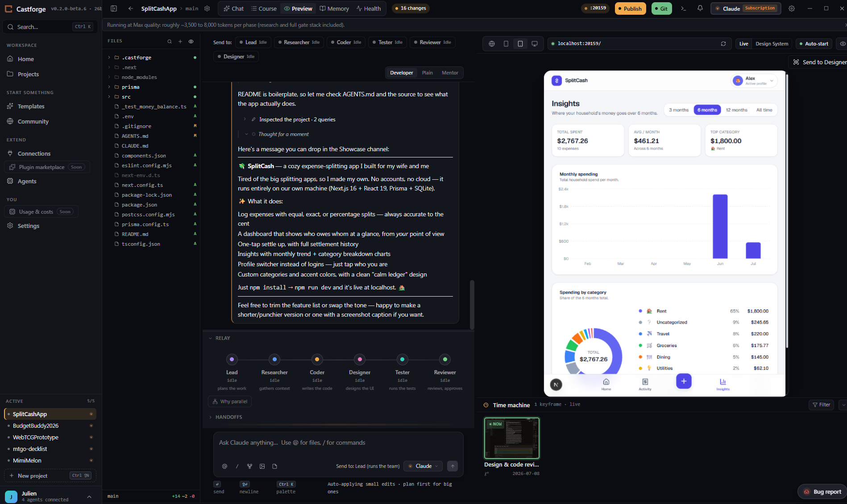The image size is (847, 504).
Task: Toggle Reviewer agent in the Send to row
Action: (x=432, y=42)
